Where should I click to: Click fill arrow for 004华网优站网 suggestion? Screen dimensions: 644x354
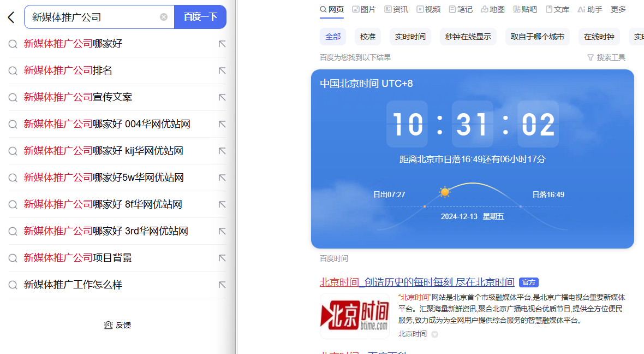tap(222, 124)
